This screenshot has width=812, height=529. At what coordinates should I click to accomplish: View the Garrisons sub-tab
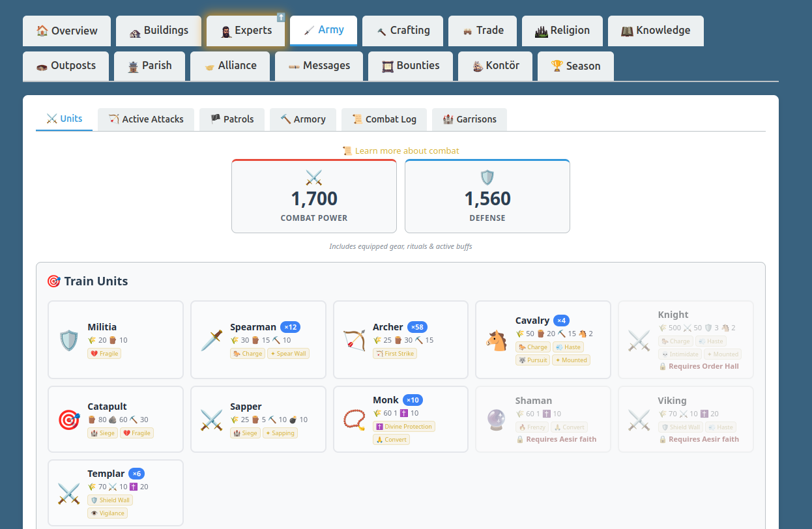(469, 119)
